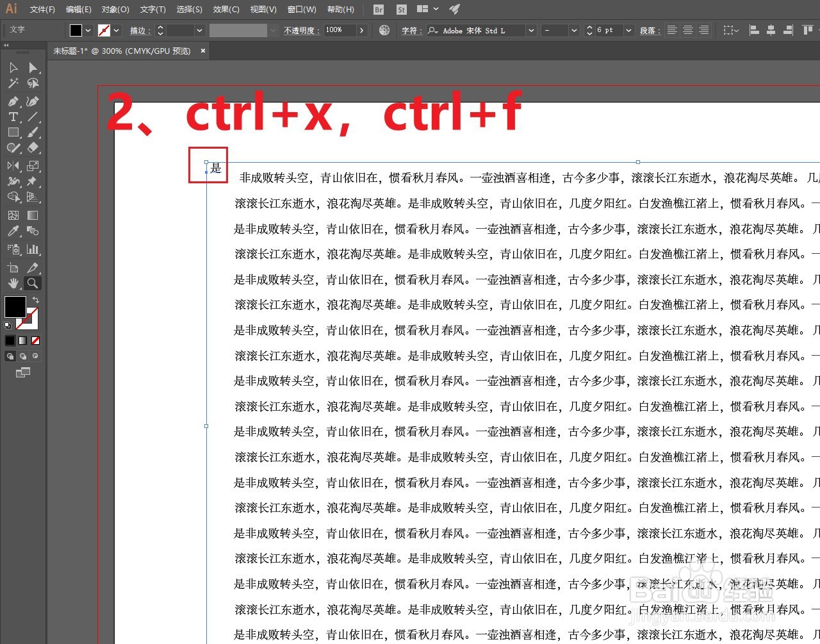Open the 字符 character panel link
820x644 pixels.
[x=411, y=30]
